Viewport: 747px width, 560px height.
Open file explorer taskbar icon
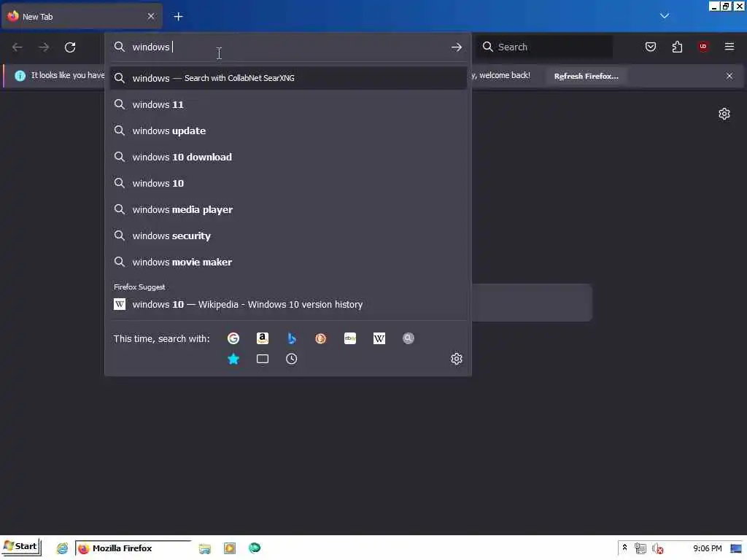tap(205, 548)
